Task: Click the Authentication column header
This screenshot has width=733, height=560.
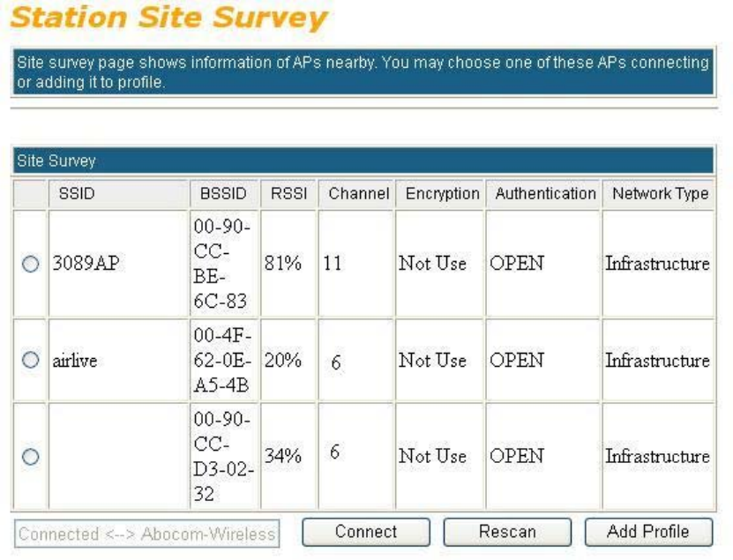Action: tap(542, 193)
